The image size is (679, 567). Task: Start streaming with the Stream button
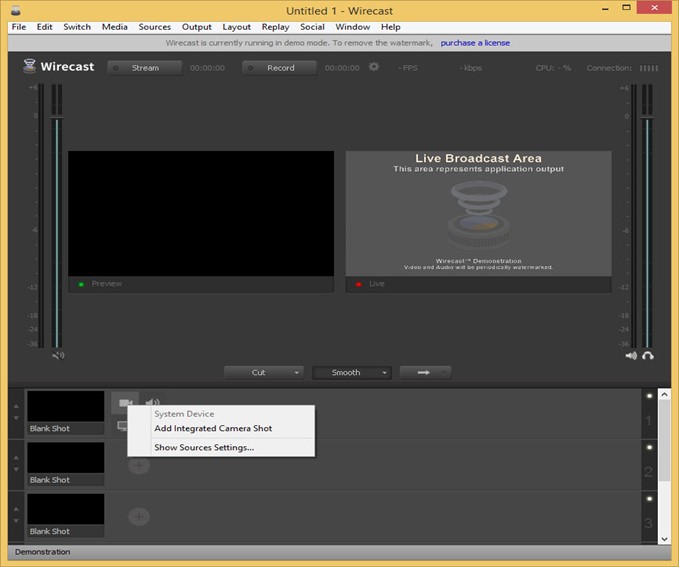pyautogui.click(x=145, y=68)
